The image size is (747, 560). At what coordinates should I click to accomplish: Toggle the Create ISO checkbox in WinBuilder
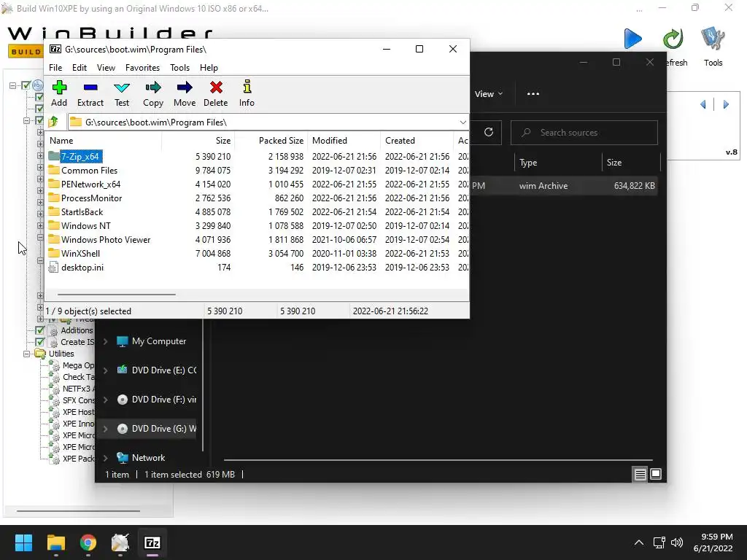40,342
